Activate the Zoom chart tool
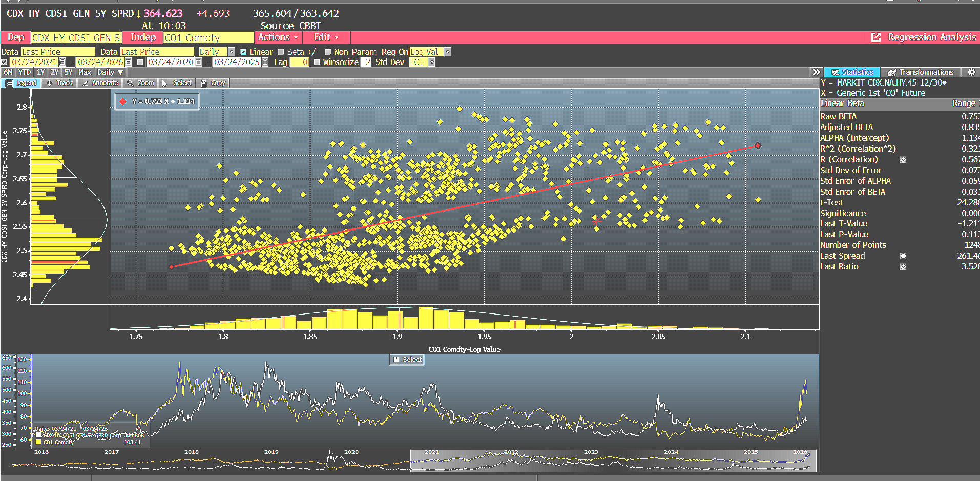 point(140,83)
